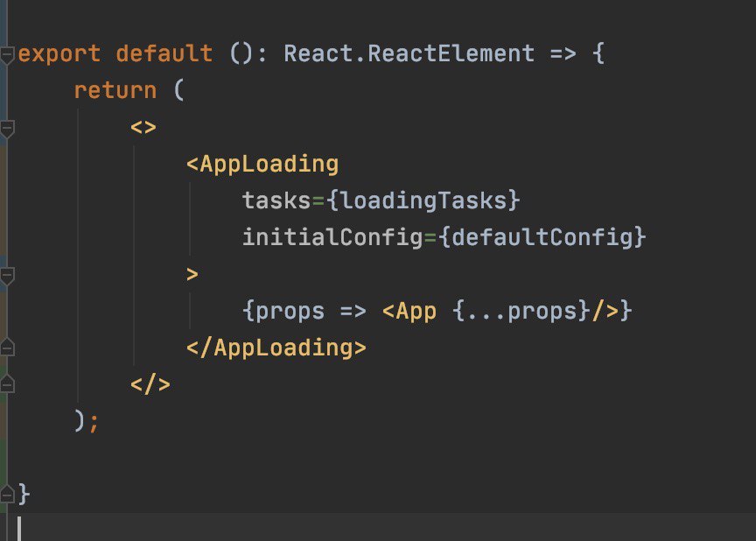
Task: Click the opening fragment '<>' tag
Action: click(143, 128)
